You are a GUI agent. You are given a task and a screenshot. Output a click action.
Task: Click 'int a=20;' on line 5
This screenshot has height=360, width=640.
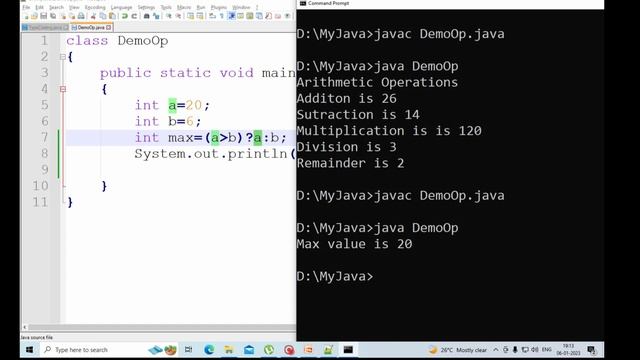[172, 105]
